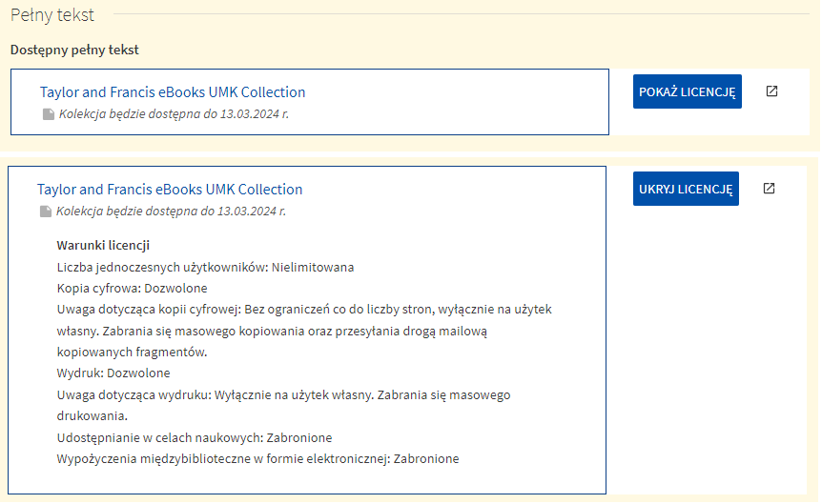Select 'Dostępny pełny tekst' label
822x504 pixels.
(x=74, y=50)
